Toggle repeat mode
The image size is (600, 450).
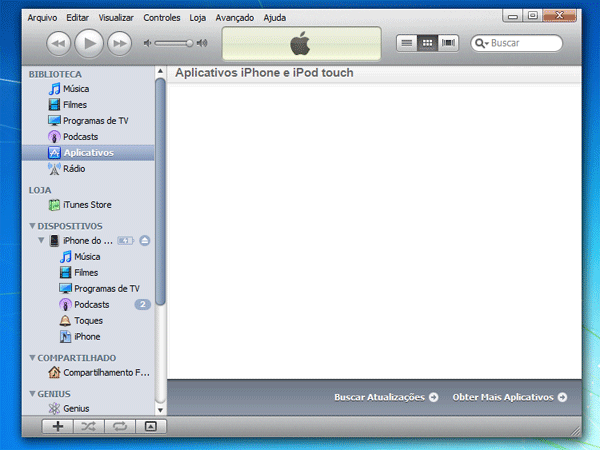(x=120, y=426)
